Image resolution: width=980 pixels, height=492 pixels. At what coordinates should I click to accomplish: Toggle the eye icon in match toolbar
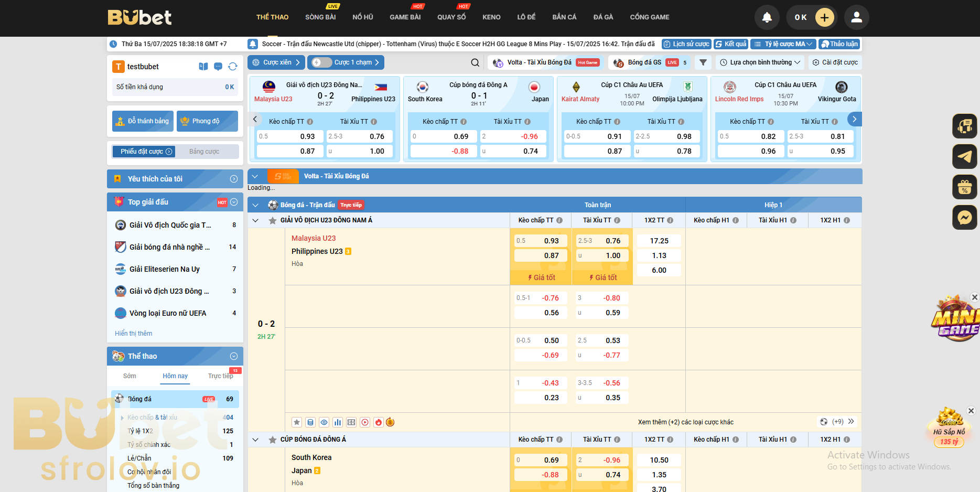tap(324, 422)
